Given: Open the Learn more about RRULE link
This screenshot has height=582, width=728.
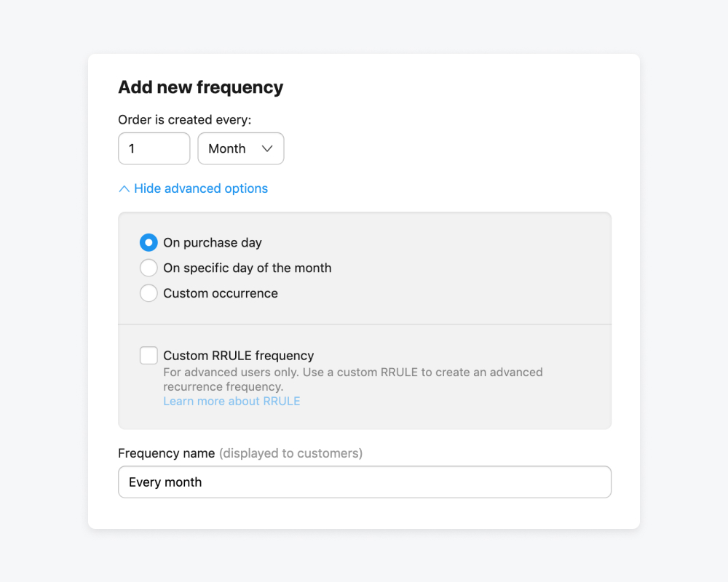Looking at the screenshot, I should 232,401.
